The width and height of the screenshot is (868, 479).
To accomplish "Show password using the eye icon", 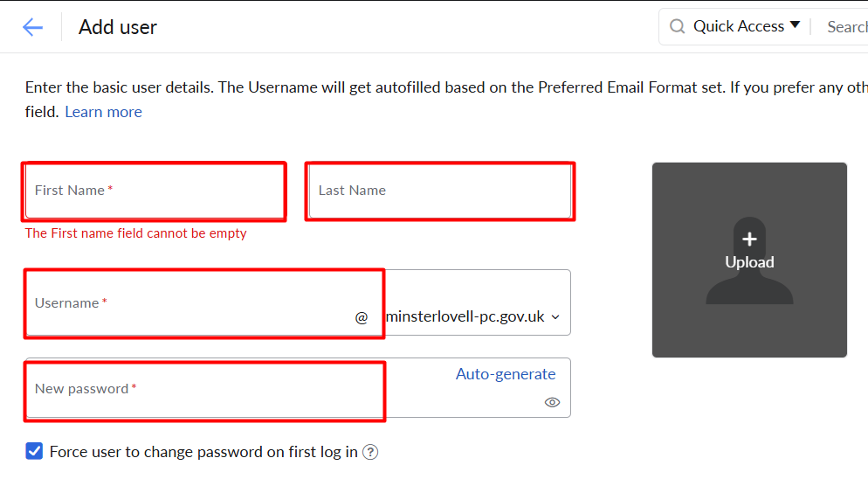I will (x=552, y=402).
